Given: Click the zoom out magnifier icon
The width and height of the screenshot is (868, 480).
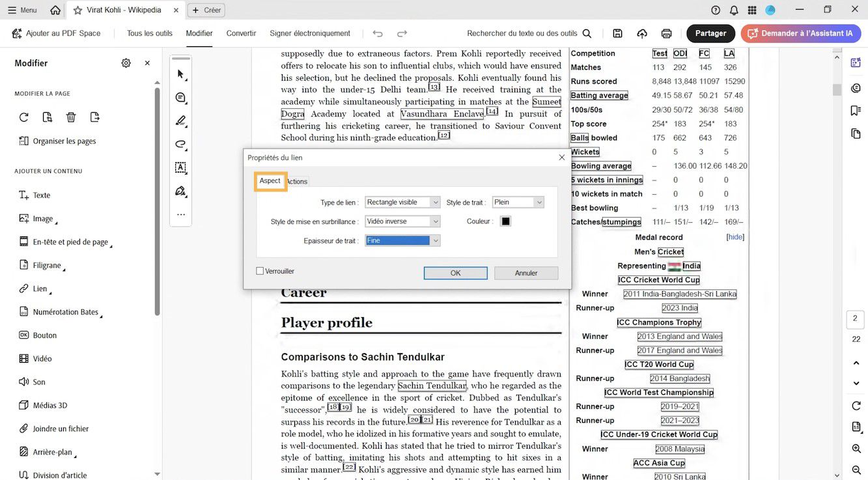Looking at the screenshot, I should coord(856,470).
